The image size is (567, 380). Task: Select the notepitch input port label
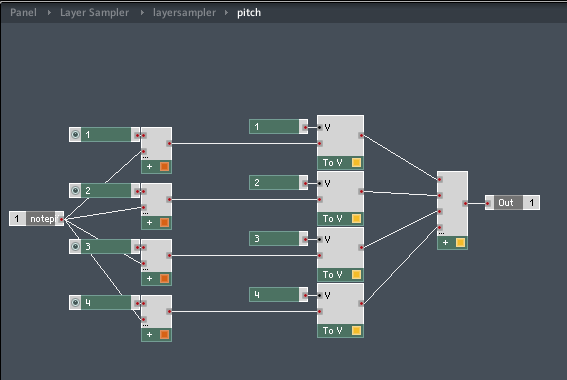coord(44,219)
